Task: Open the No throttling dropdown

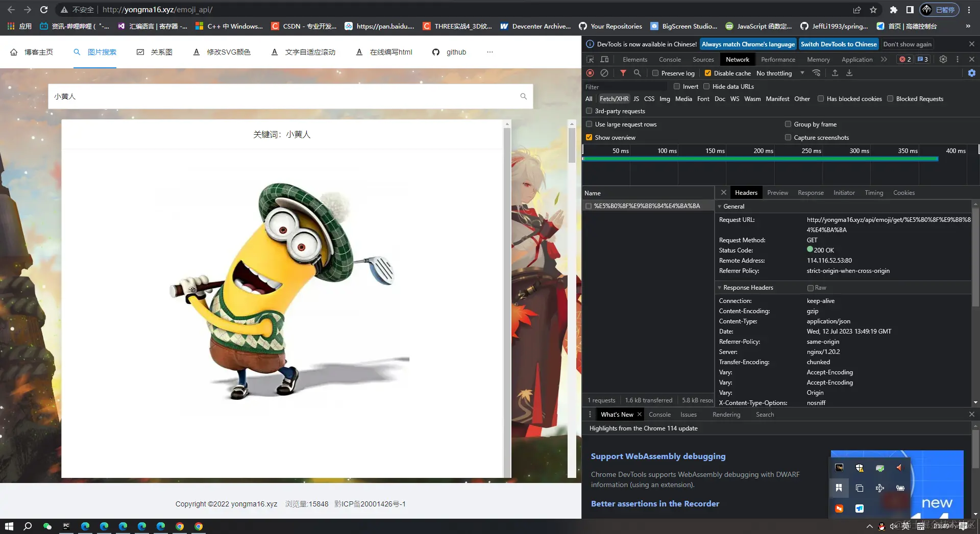Action: [x=780, y=73]
